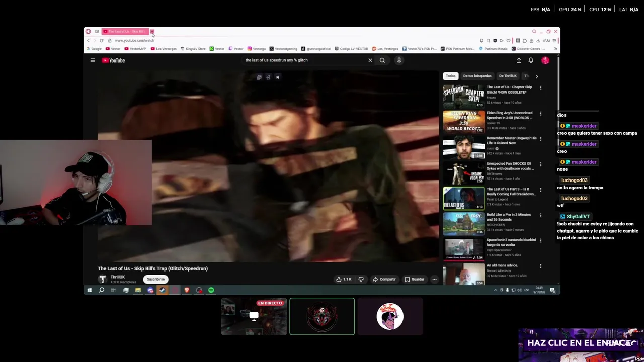644x362 pixels.
Task: Open Opera AI toolbar button
Action: pos(547,40)
